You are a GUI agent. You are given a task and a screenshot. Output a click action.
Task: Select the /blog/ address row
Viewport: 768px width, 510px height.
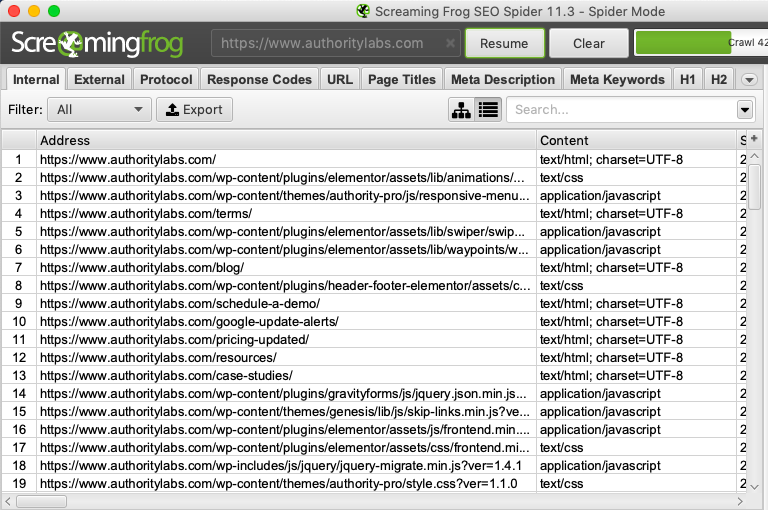374,267
